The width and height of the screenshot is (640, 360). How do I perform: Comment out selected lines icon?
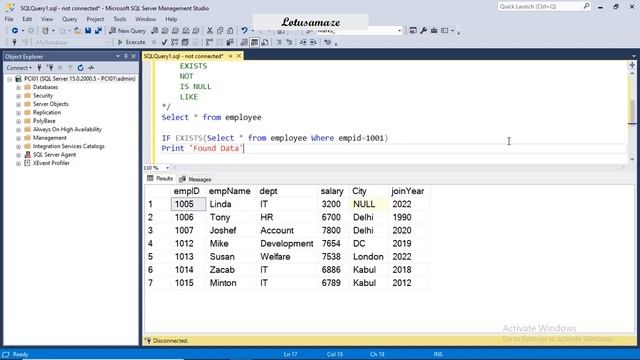tap(279, 42)
